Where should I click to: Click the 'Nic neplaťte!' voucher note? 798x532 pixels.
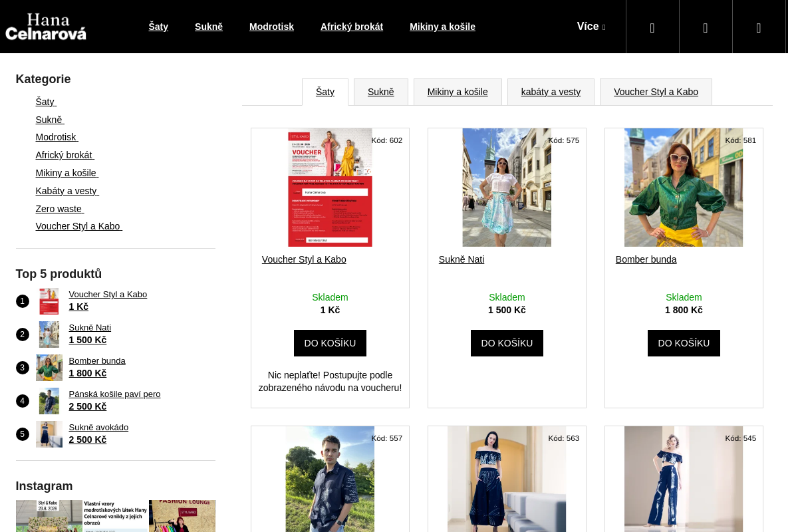330,381
